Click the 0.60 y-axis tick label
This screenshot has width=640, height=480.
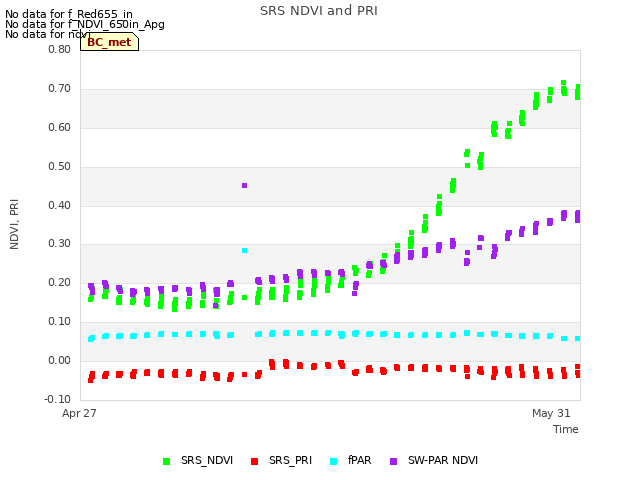coord(60,127)
